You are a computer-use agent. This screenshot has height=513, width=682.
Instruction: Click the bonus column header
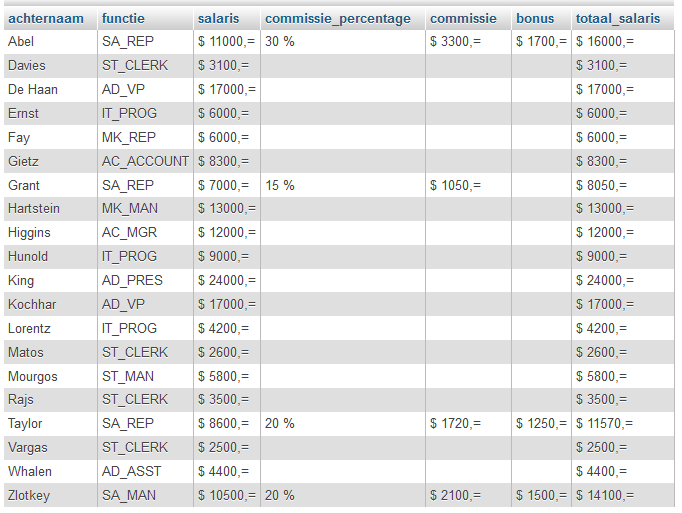tap(535, 19)
